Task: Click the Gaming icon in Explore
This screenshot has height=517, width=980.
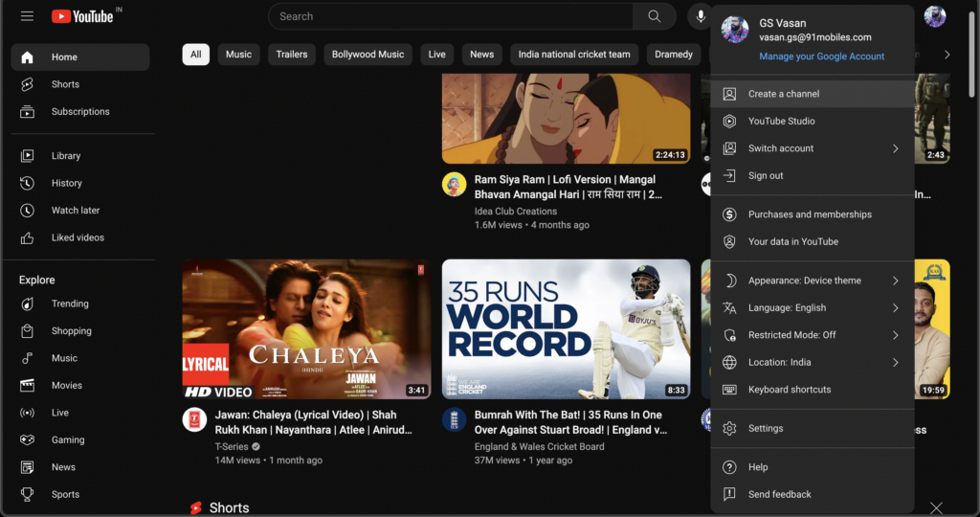Action: click(27, 439)
